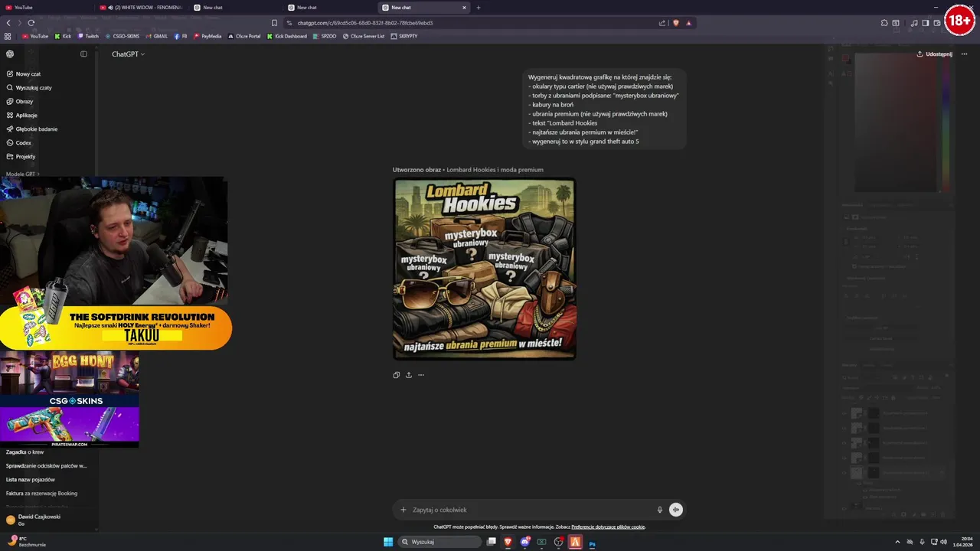The height and width of the screenshot is (551, 980).
Task: Collapse the ChatGPT sidebar panel
Action: tap(83, 54)
